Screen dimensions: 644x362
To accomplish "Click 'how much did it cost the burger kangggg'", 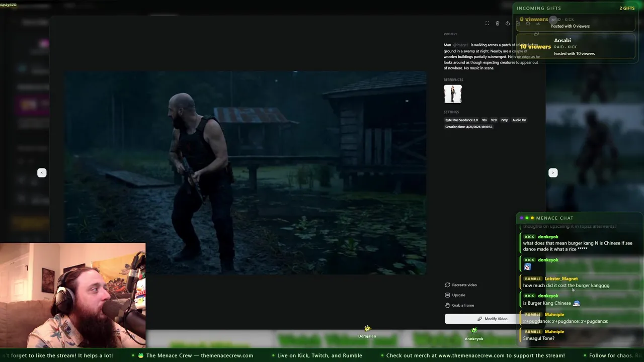I will pyautogui.click(x=566, y=286).
